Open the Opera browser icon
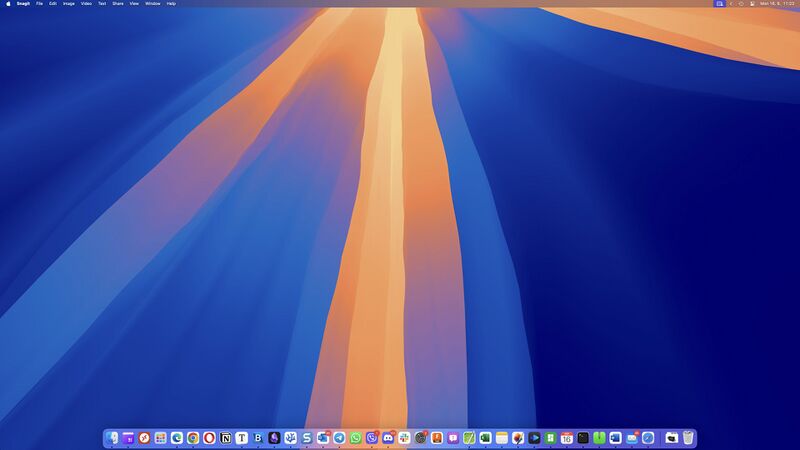800x450 pixels. tap(209, 438)
